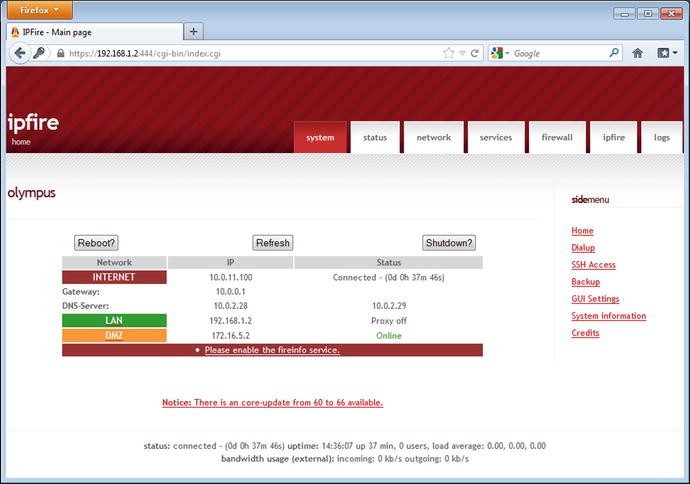
Task: Click the Connected status text in the INTERNET row
Action: point(389,278)
